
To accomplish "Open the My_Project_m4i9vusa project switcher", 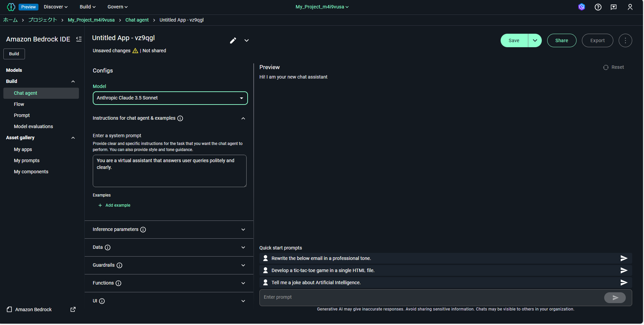I will click(322, 7).
